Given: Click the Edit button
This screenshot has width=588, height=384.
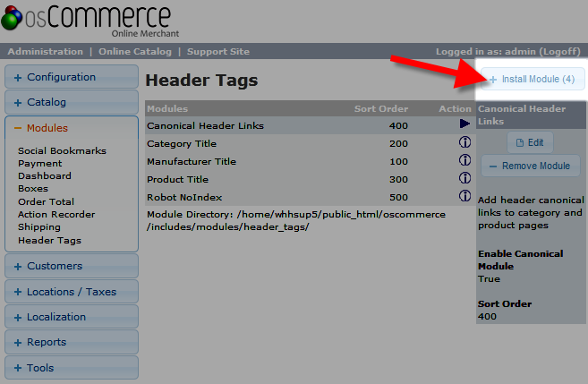Looking at the screenshot, I should tap(530, 142).
